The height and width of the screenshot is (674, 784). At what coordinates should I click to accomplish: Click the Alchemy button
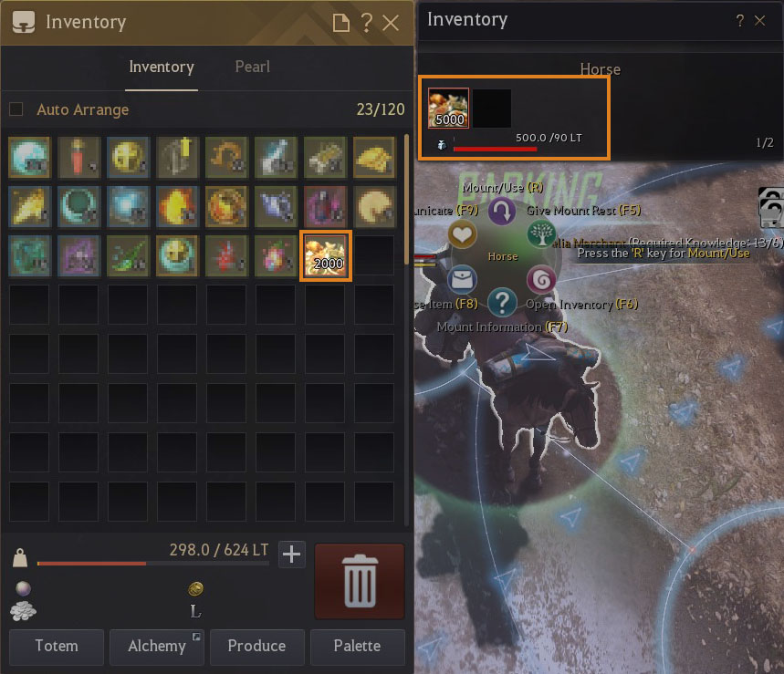[157, 647]
